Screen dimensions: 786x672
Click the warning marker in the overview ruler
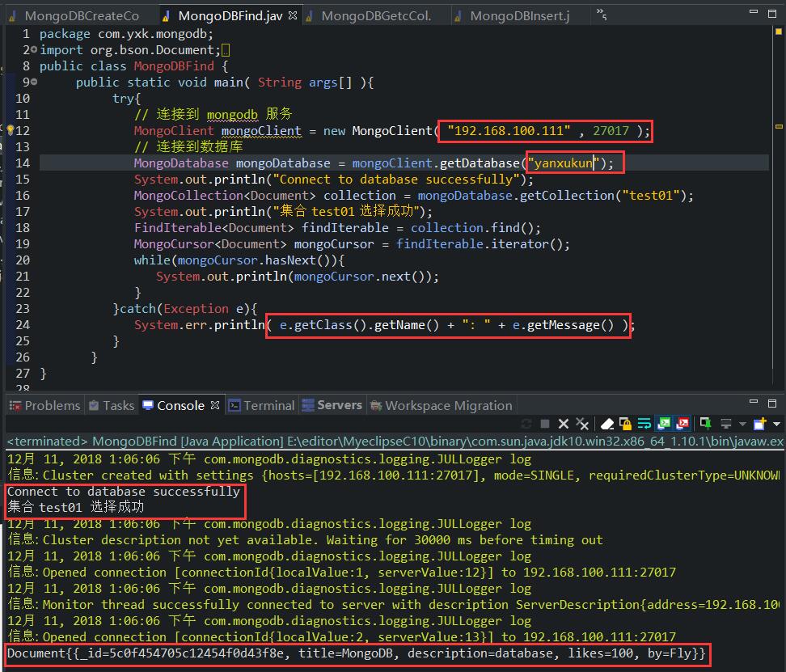point(779,127)
